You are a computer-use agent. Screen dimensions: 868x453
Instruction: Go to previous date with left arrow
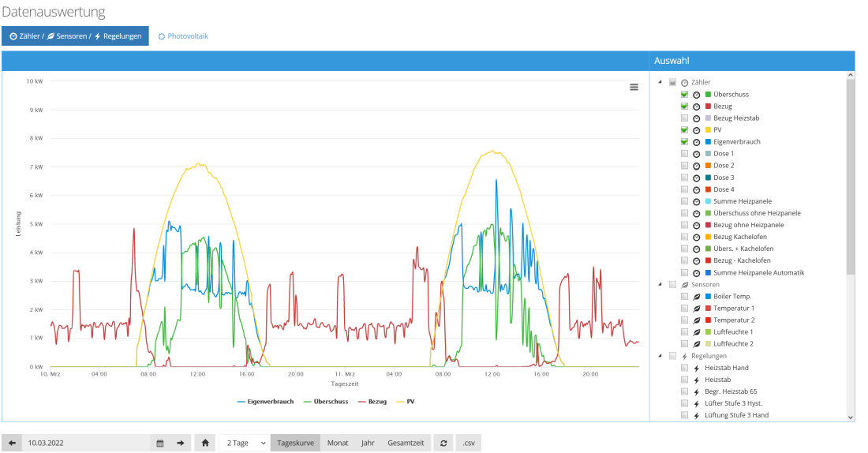coord(12,444)
